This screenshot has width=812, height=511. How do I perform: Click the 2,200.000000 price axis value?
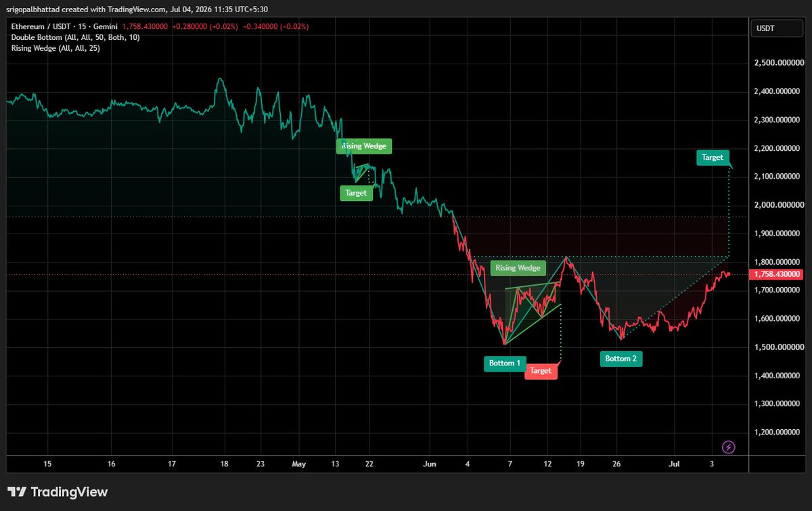click(x=778, y=148)
